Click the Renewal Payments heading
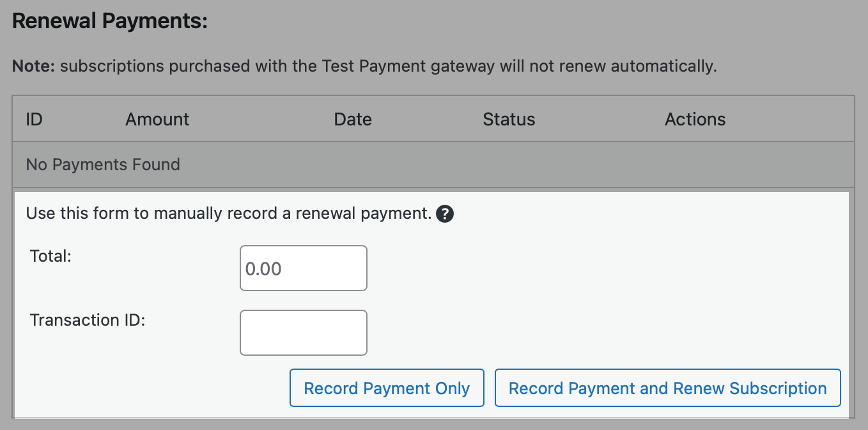This screenshot has height=430, width=868. pos(110,21)
